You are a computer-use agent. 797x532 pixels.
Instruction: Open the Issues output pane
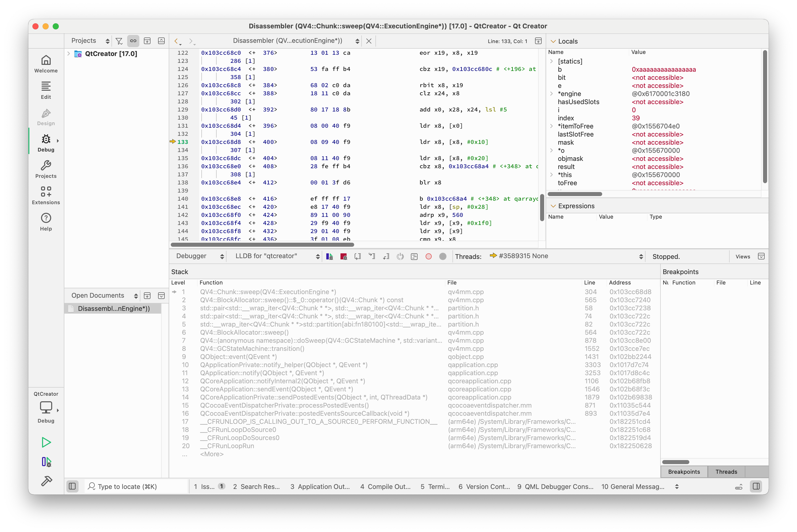click(209, 487)
